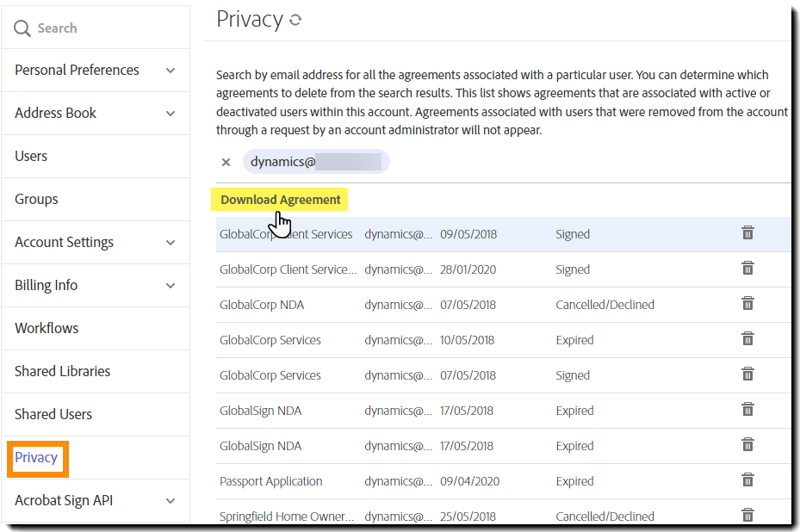Delete the GlobalCorp NDA agreement
This screenshot has width=800, height=532.
coord(747,304)
